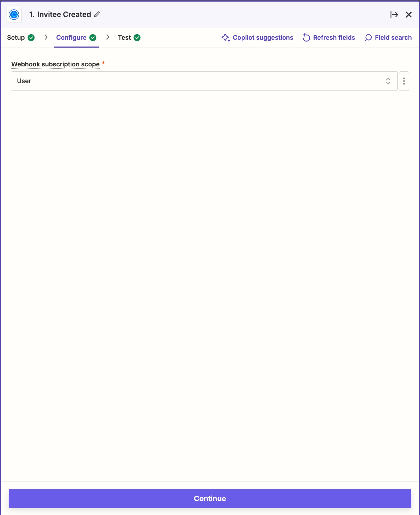Close the Invitee Created panel

[x=409, y=15]
